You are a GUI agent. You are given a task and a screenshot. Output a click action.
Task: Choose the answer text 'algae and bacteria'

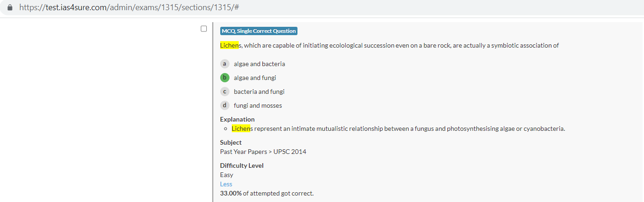(259, 64)
